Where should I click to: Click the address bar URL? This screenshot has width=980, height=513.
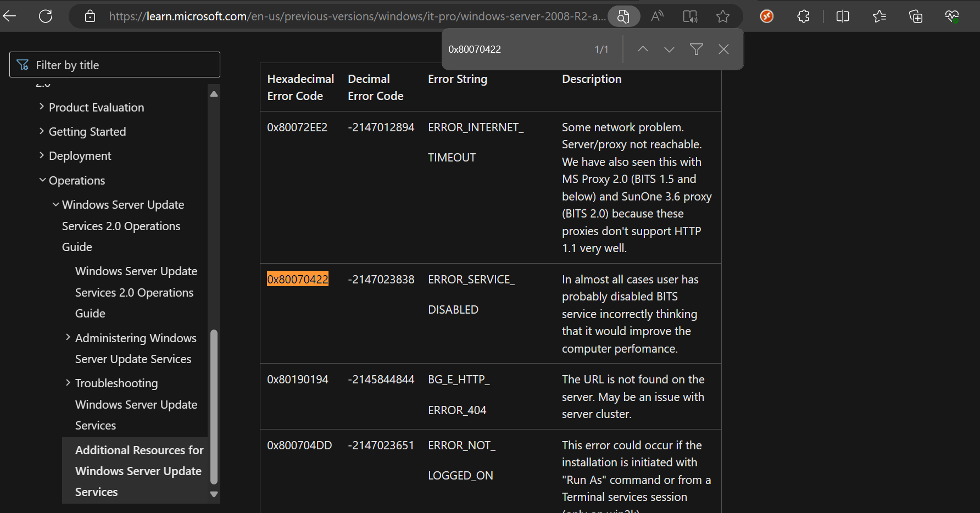click(357, 16)
